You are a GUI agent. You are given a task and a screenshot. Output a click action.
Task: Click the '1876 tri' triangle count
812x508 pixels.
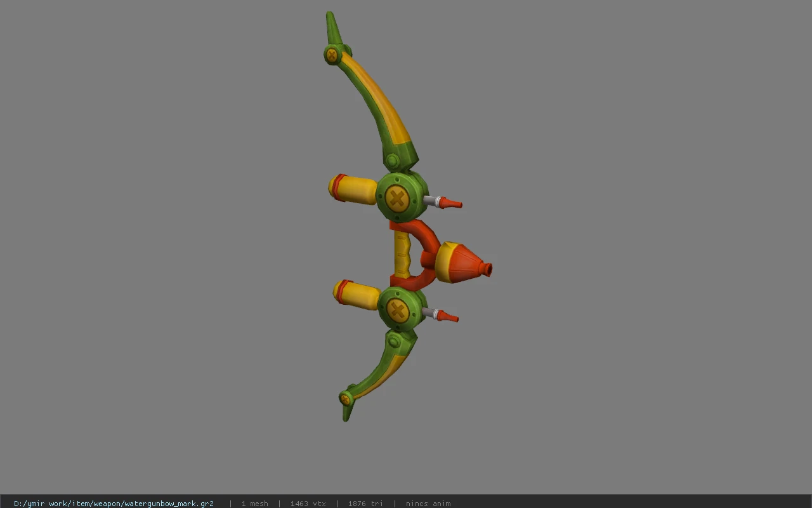point(365,504)
